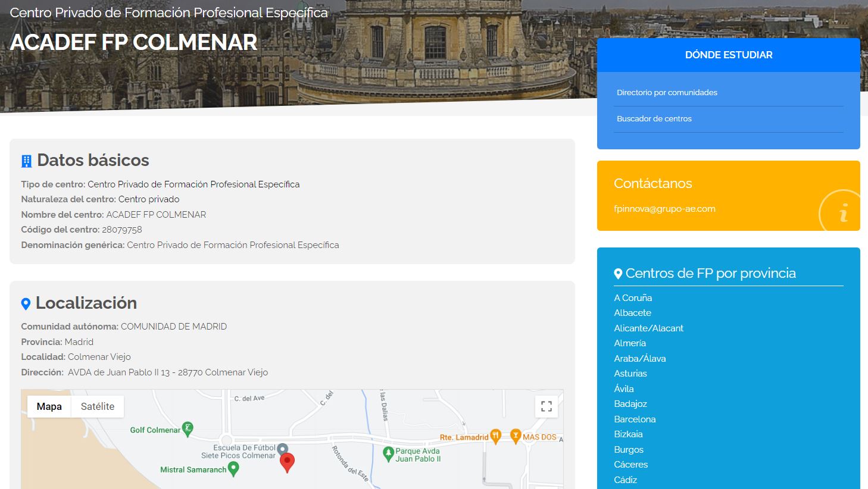Viewport: 868px width, 489px height.
Task: Click the Rte. Lamadrid map label
Action: click(464, 437)
